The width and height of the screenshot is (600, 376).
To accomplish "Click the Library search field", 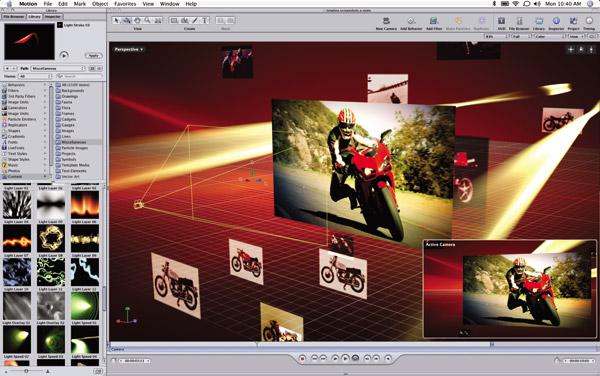I will [x=79, y=76].
